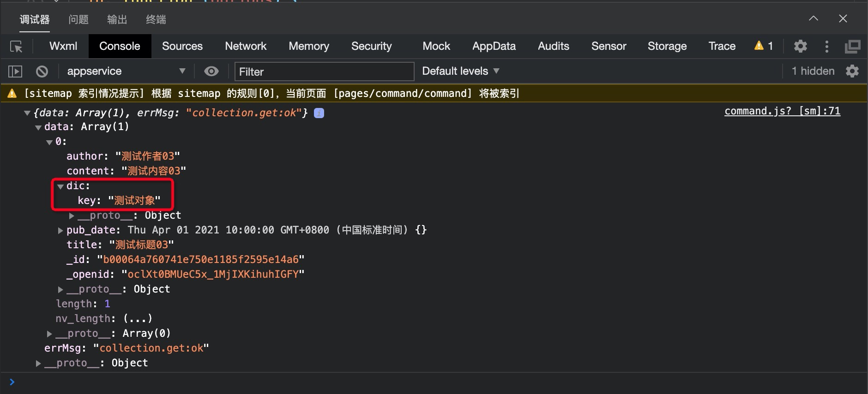
Task: Click the yellow warning count indicator
Action: 764,46
